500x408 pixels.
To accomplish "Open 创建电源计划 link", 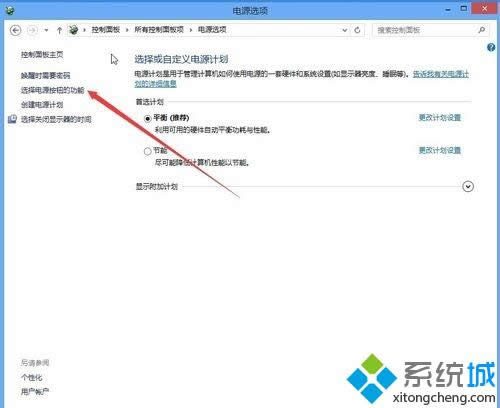I will click(42, 105).
